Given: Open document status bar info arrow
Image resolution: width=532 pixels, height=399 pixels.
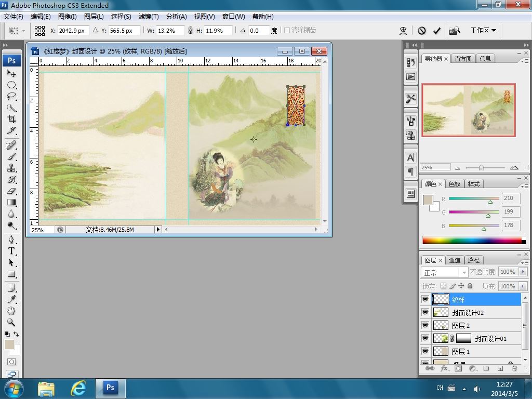Looking at the screenshot, I should [158, 230].
